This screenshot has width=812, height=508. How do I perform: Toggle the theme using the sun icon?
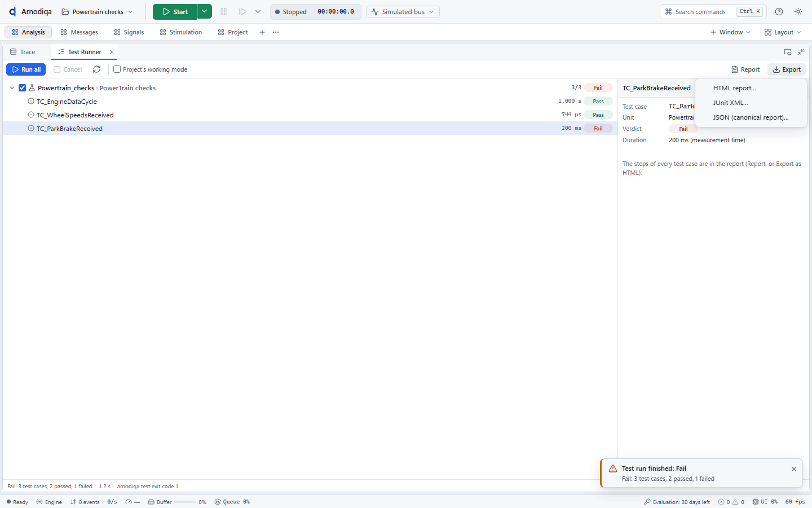tap(798, 12)
